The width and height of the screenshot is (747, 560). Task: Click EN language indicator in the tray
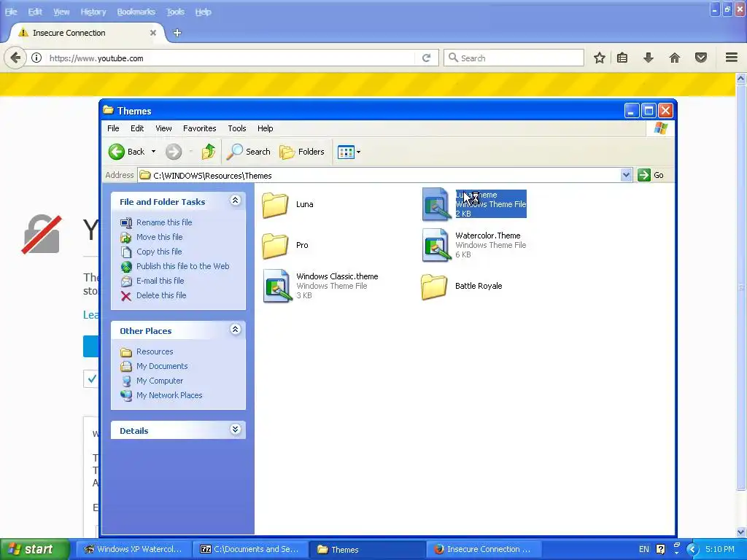pyautogui.click(x=644, y=550)
